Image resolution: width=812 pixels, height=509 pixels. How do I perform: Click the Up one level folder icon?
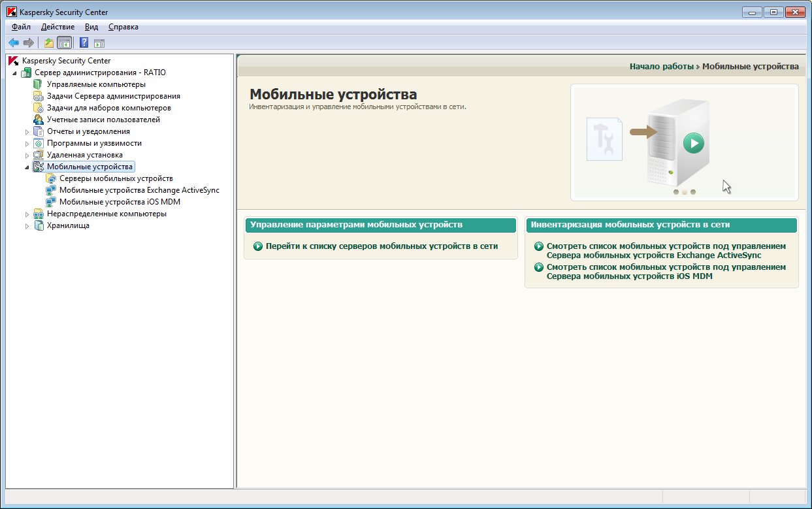pyautogui.click(x=48, y=43)
